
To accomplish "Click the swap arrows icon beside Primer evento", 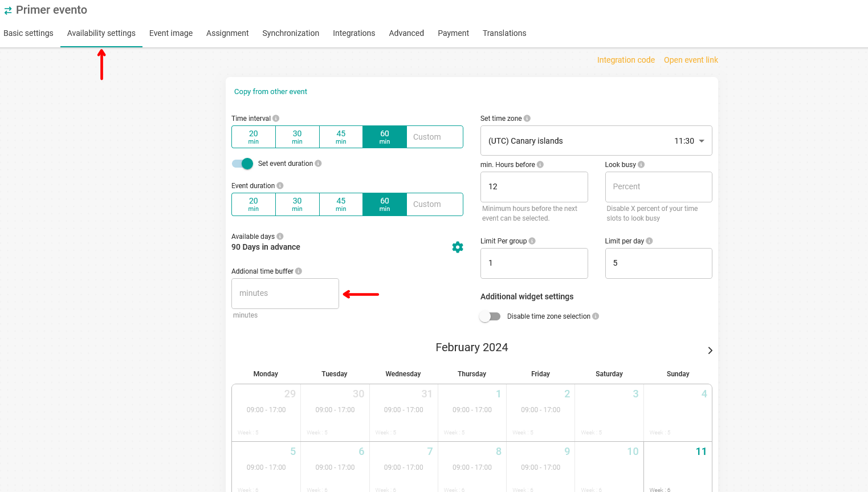I will 8,10.
